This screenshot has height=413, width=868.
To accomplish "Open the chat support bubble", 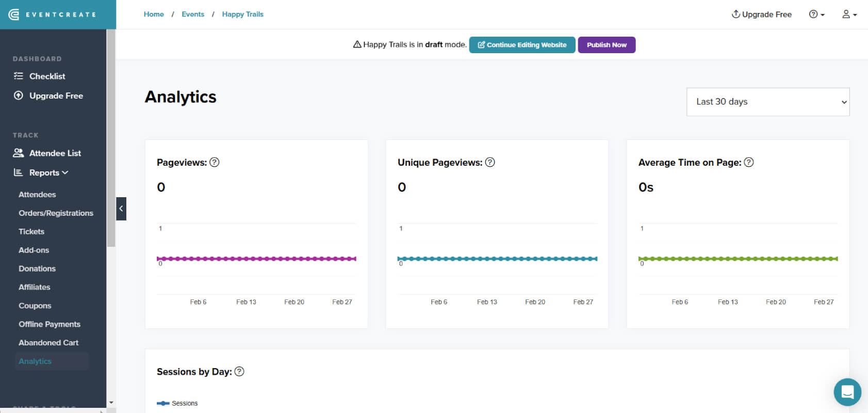I will (x=847, y=392).
